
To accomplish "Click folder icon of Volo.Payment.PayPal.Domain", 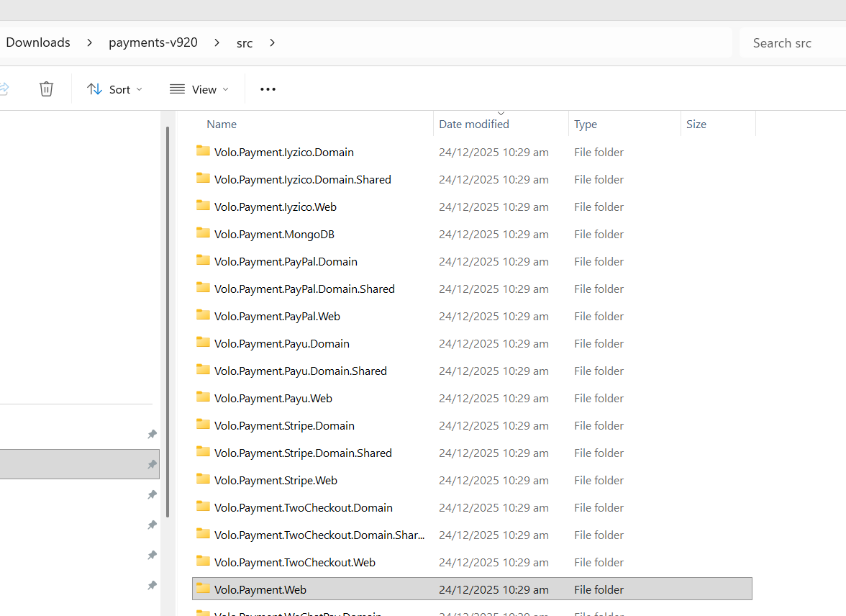I will pos(203,261).
